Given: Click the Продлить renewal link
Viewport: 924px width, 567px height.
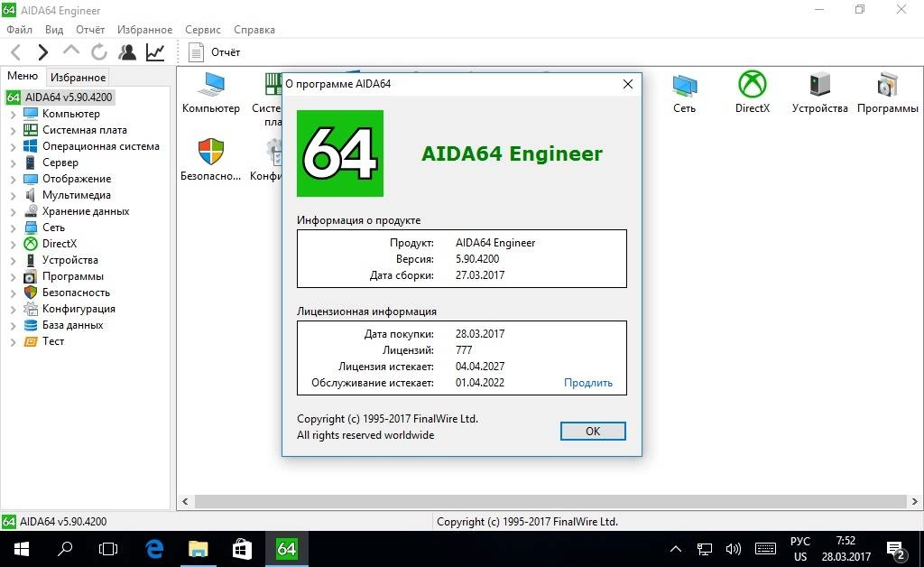Looking at the screenshot, I should (588, 383).
